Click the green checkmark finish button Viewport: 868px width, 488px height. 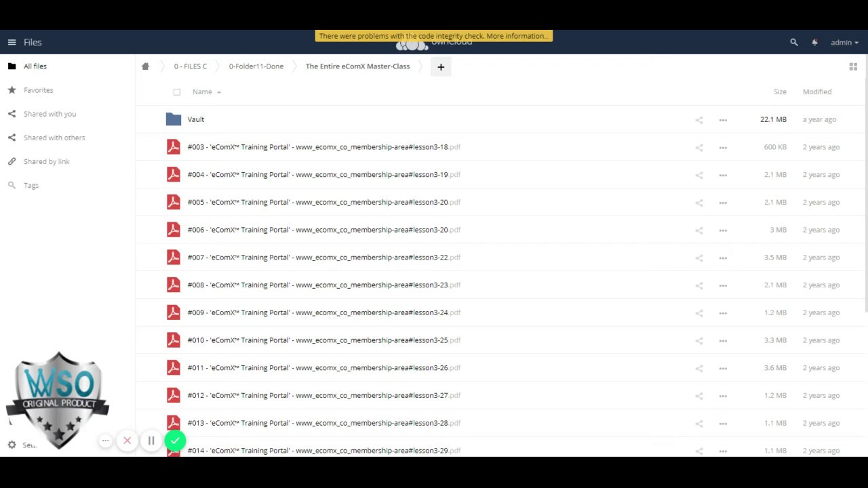[x=175, y=441]
